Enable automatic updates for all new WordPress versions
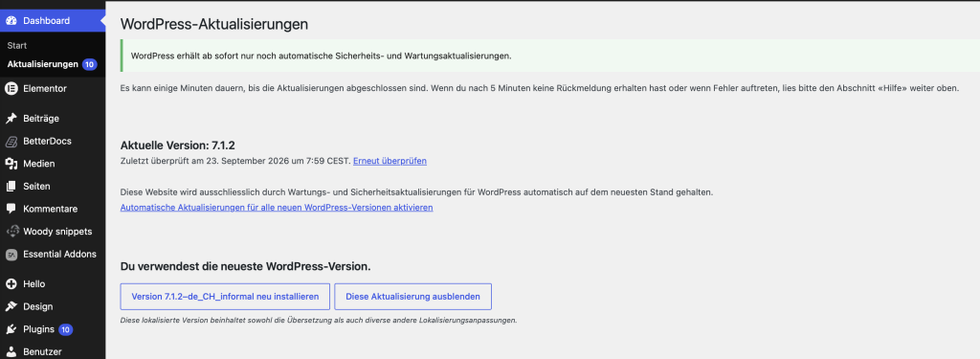The image size is (980, 359). click(277, 207)
